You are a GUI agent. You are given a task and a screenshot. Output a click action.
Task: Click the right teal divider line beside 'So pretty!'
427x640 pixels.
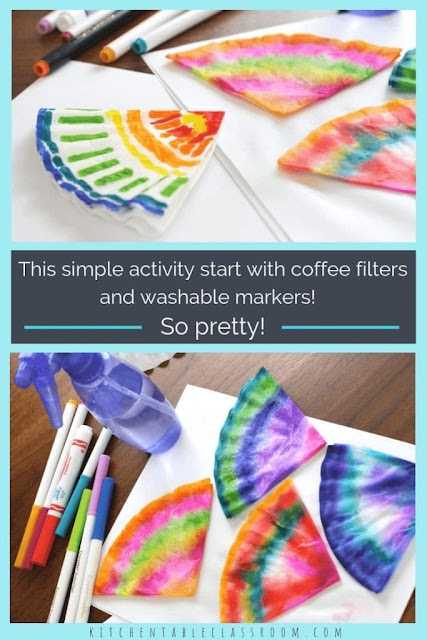(x=340, y=327)
